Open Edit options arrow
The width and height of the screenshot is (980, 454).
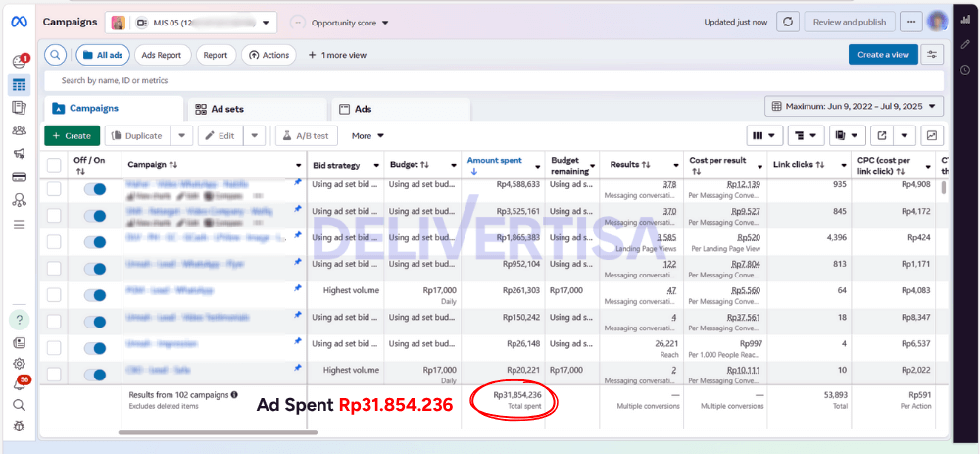255,135
